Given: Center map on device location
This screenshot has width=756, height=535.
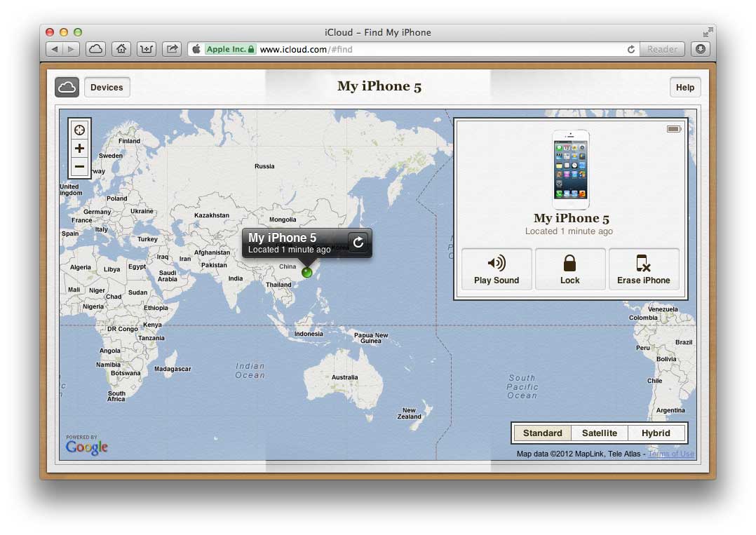Looking at the screenshot, I should (x=79, y=130).
